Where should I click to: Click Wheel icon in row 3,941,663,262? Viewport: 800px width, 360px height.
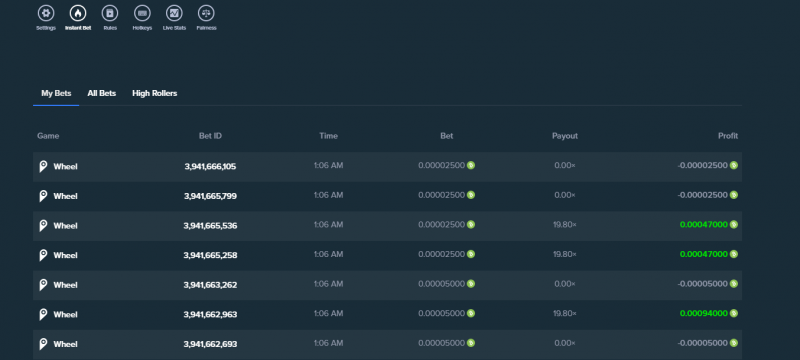43,285
